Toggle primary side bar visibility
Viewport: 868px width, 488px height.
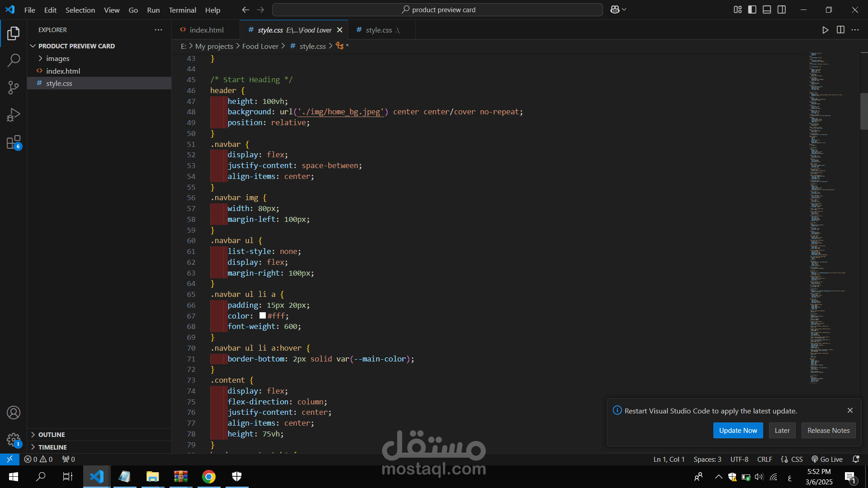752,9
